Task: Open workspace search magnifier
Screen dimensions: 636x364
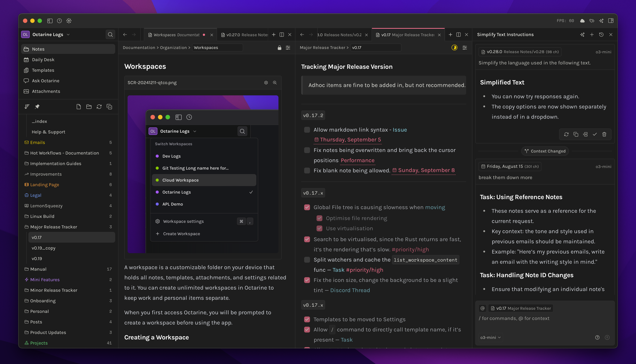Action: pyautogui.click(x=110, y=35)
